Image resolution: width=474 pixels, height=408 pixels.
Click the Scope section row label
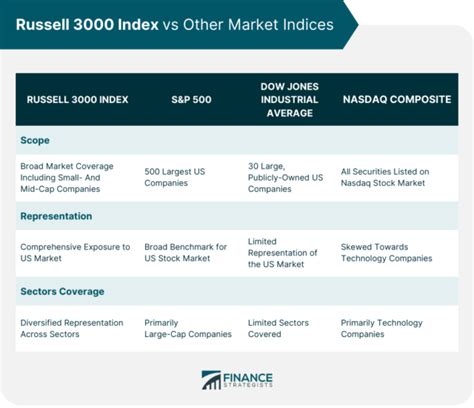click(x=35, y=140)
